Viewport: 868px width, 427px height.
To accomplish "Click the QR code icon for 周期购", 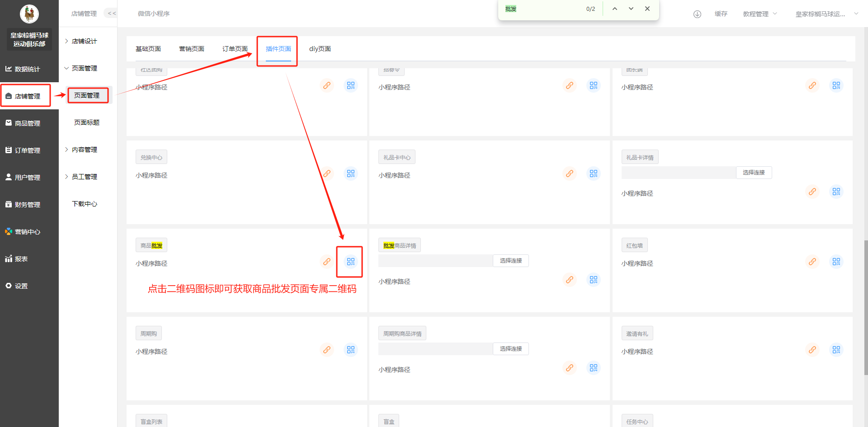I will [x=350, y=350].
